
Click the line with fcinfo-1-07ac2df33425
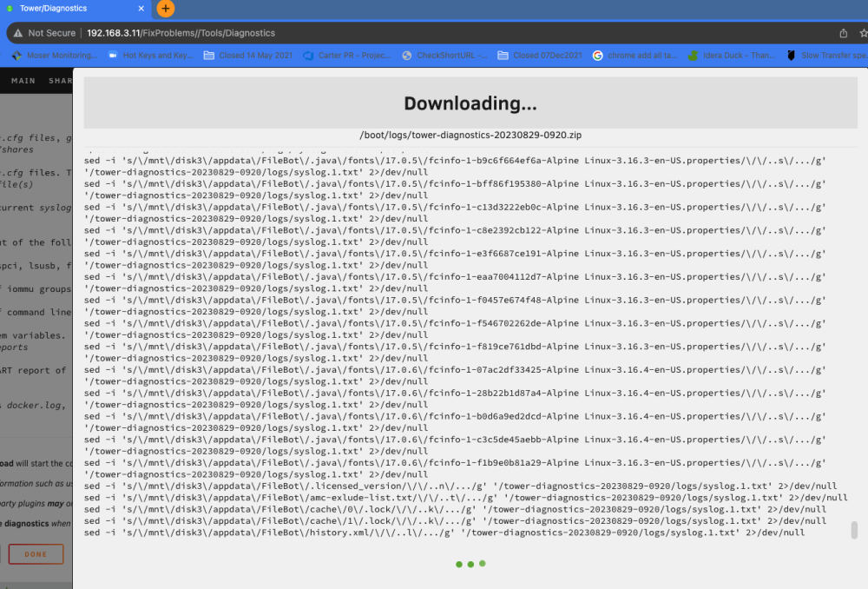(455, 375)
